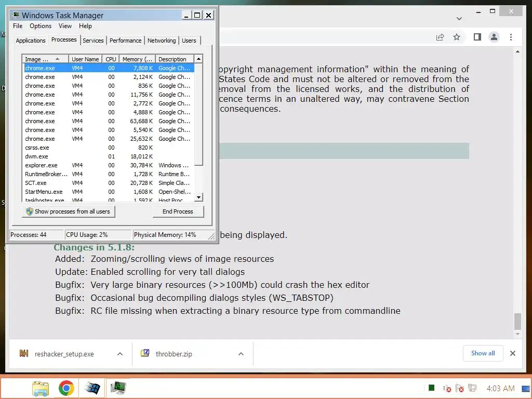Switch to Networking tab
The image size is (532, 399).
pos(162,41)
